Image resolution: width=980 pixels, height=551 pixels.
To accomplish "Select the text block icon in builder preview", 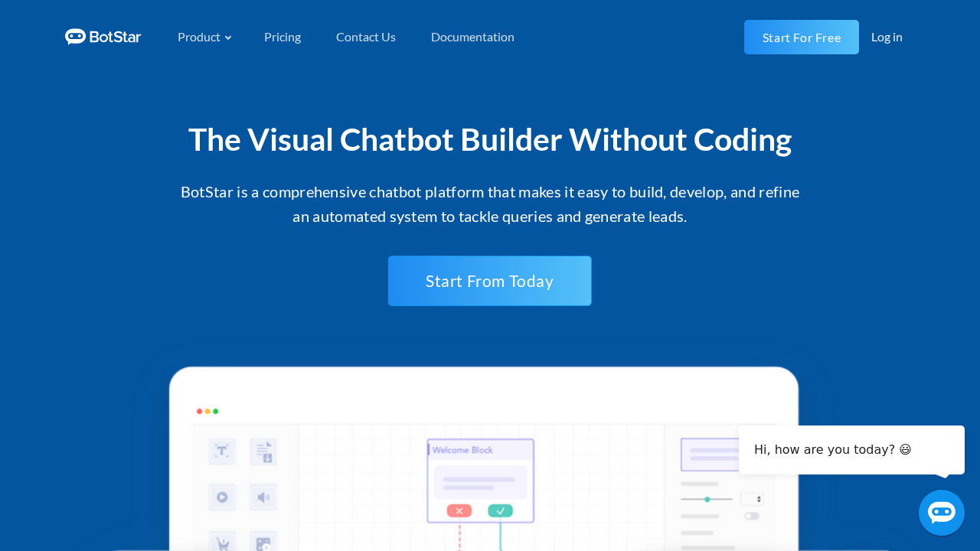I will click(222, 452).
